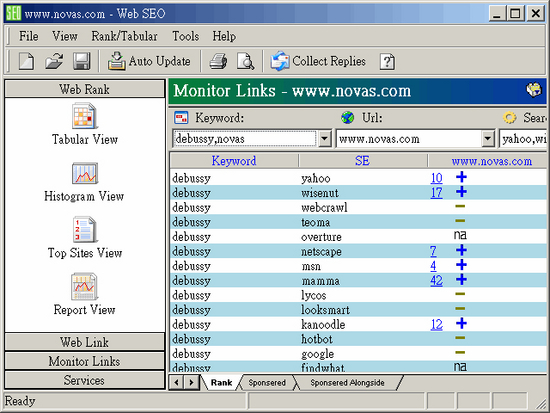
Task: Open Print Preview magnifier icon
Action: [245, 61]
